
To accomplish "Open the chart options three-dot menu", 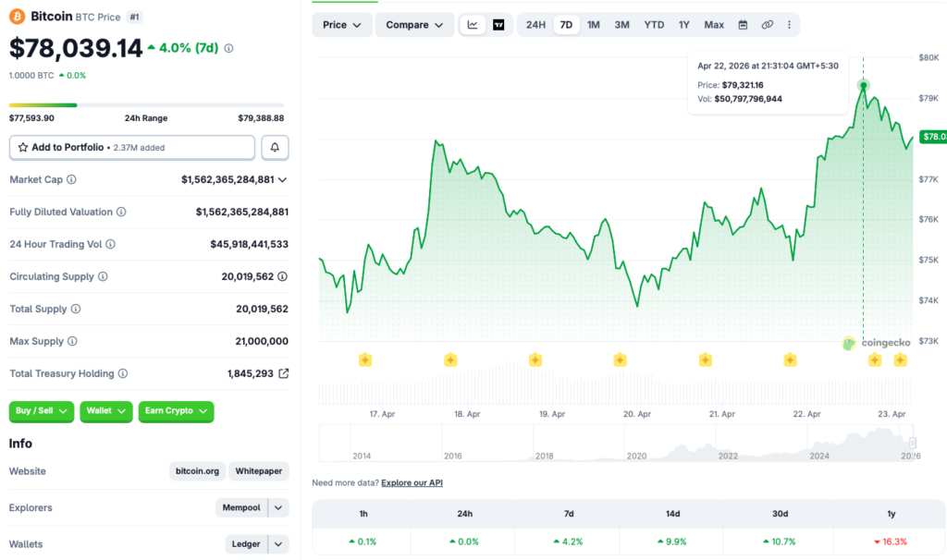I will point(789,25).
